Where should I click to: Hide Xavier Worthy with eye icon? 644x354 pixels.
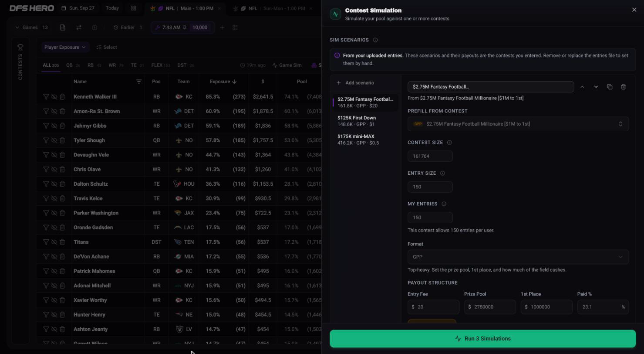[54, 300]
